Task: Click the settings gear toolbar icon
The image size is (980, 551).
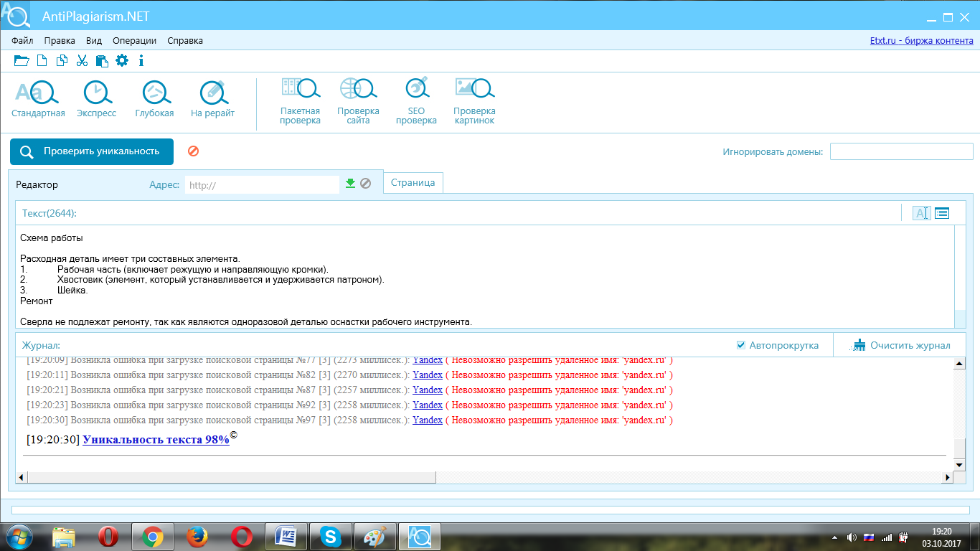Action: tap(122, 61)
